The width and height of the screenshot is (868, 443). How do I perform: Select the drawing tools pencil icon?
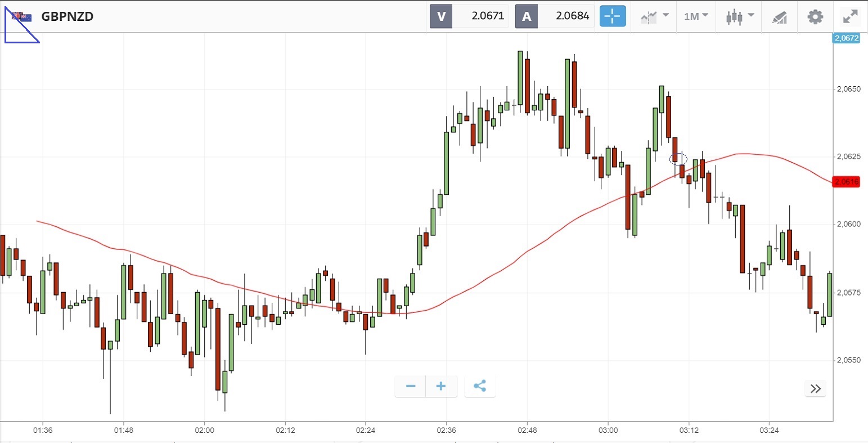coord(779,17)
